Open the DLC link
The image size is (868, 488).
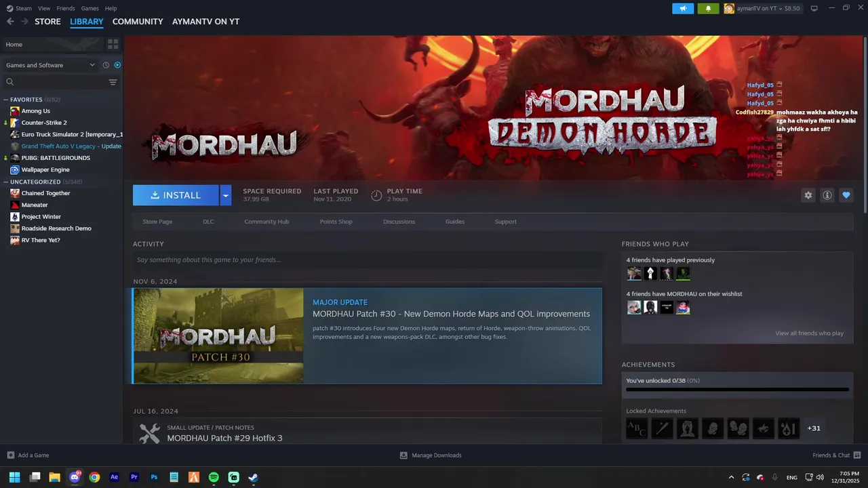[x=208, y=222]
